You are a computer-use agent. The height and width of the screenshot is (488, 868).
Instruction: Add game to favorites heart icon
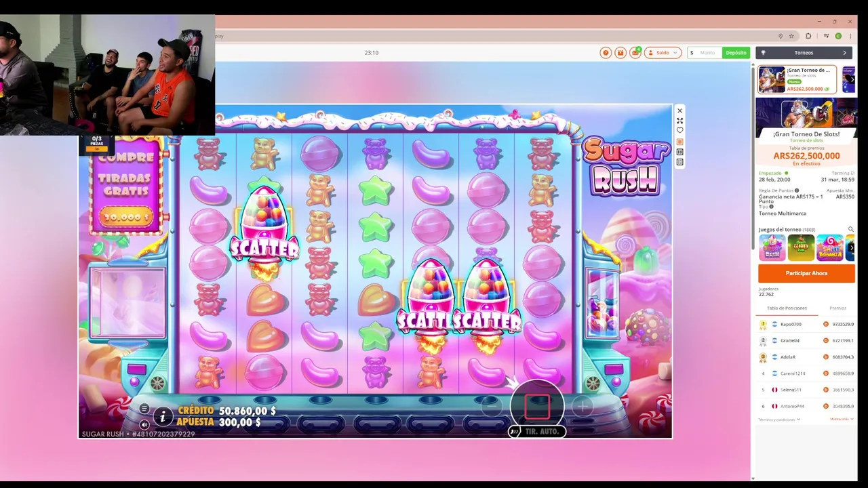click(679, 130)
